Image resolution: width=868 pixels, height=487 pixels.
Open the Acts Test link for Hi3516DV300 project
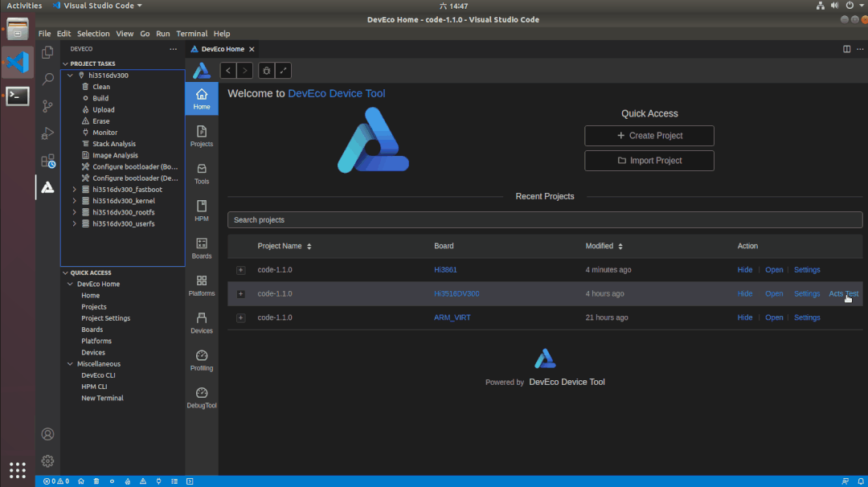(x=842, y=293)
